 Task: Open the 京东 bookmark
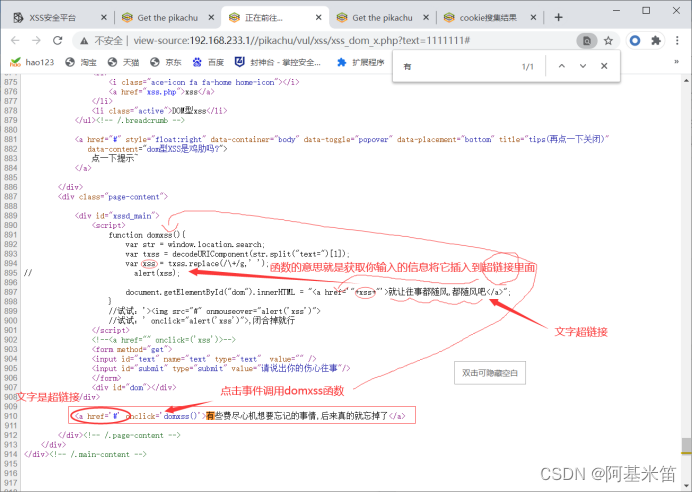click(165, 62)
